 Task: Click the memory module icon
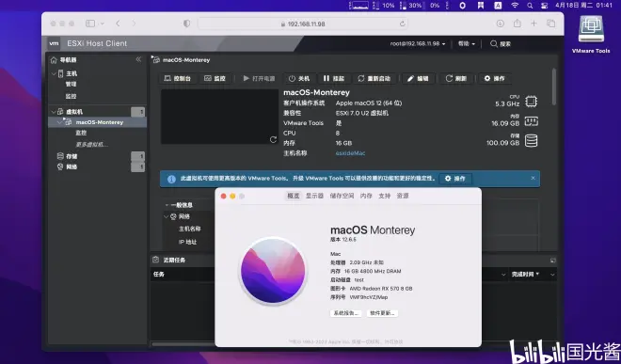531,121
